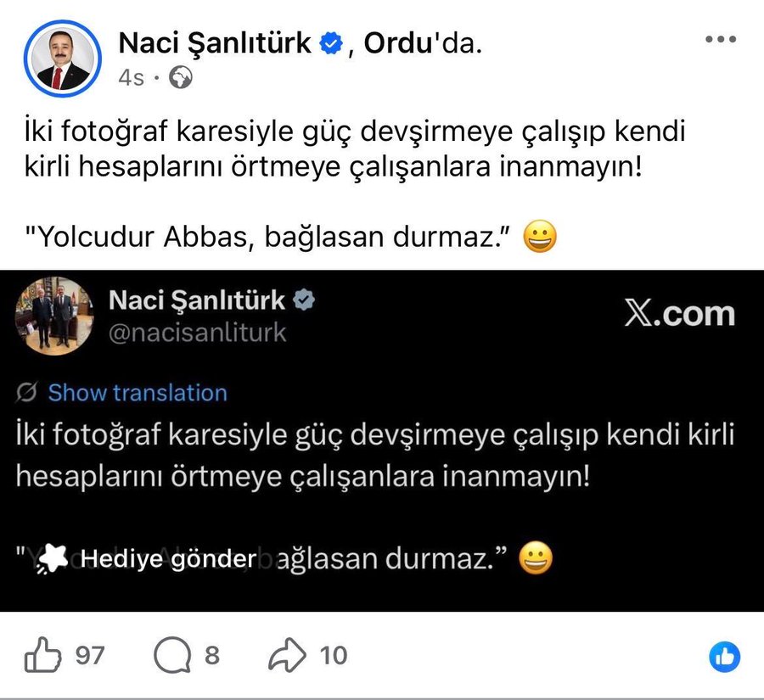Tap the verified badge in X post

(x=304, y=300)
